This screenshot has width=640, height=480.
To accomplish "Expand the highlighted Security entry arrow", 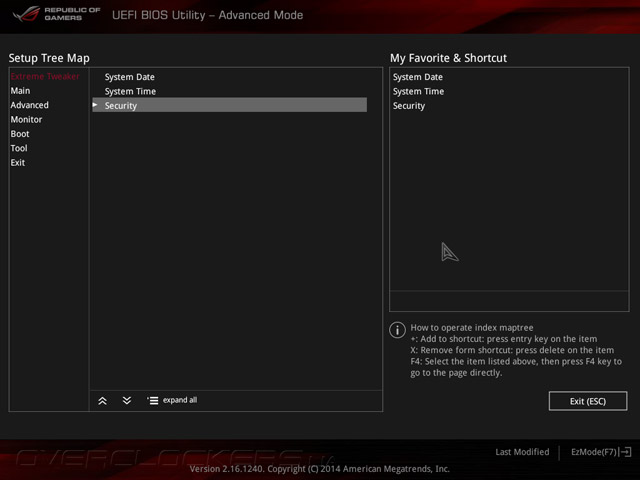I will (x=95, y=105).
